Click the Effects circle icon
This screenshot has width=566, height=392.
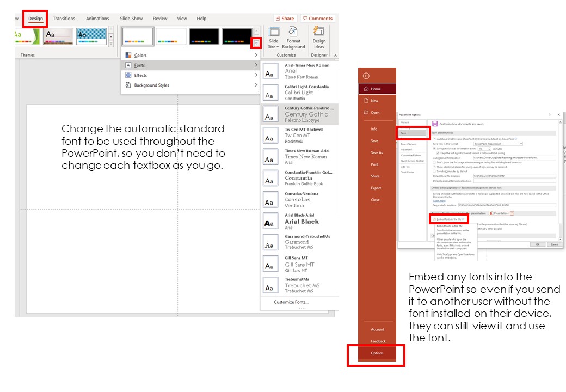[x=128, y=75]
